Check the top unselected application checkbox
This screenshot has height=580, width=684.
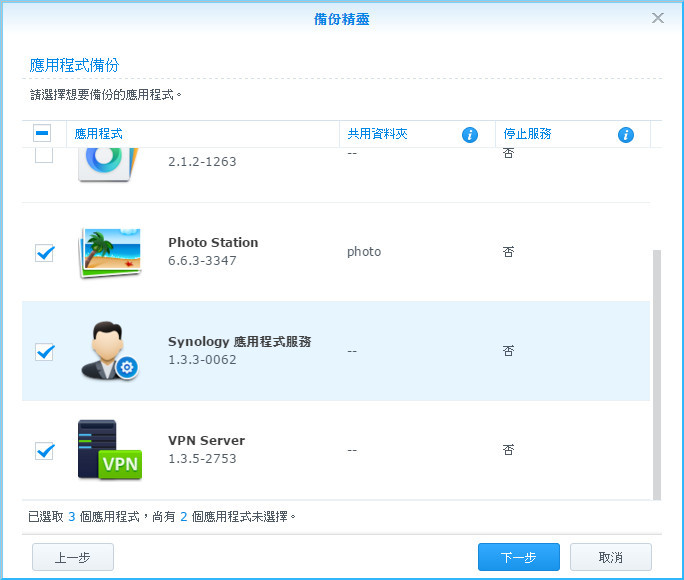coord(44,156)
